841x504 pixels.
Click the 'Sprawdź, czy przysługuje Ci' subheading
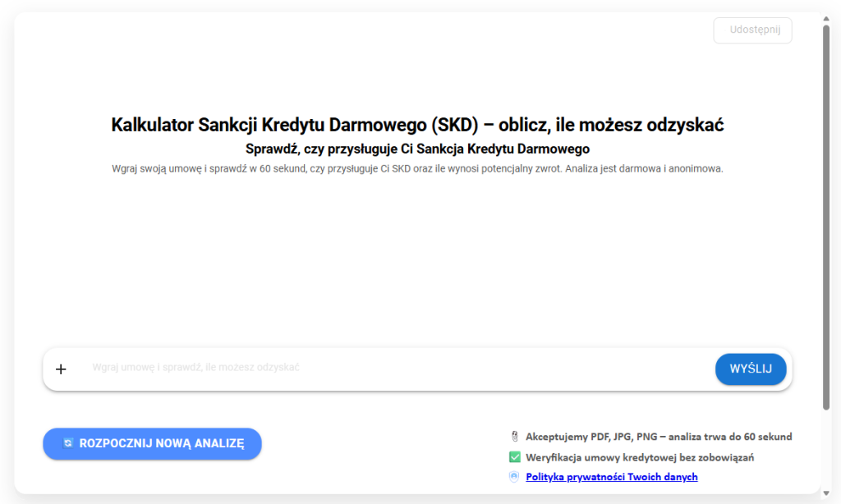(417, 149)
